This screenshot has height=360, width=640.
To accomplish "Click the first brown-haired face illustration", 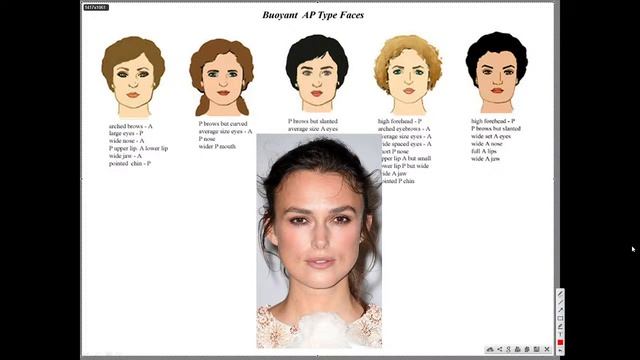I will (x=133, y=77).
